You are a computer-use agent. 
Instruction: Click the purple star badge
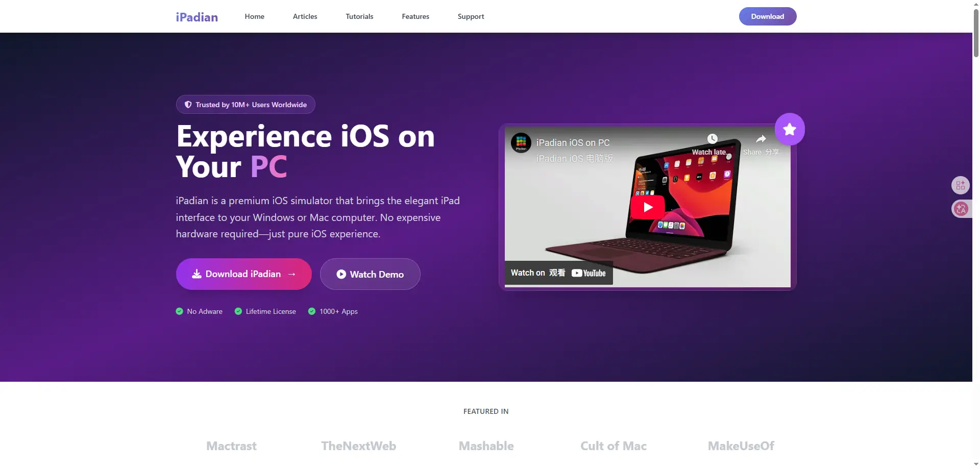tap(790, 129)
